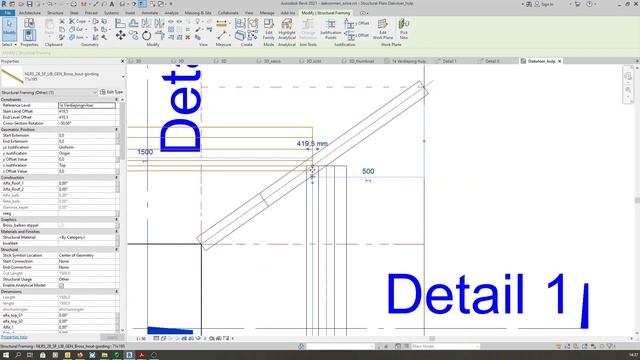The width and height of the screenshot is (640, 360).
Task: Switch to the Architecture ribbon tab
Action: point(30,13)
